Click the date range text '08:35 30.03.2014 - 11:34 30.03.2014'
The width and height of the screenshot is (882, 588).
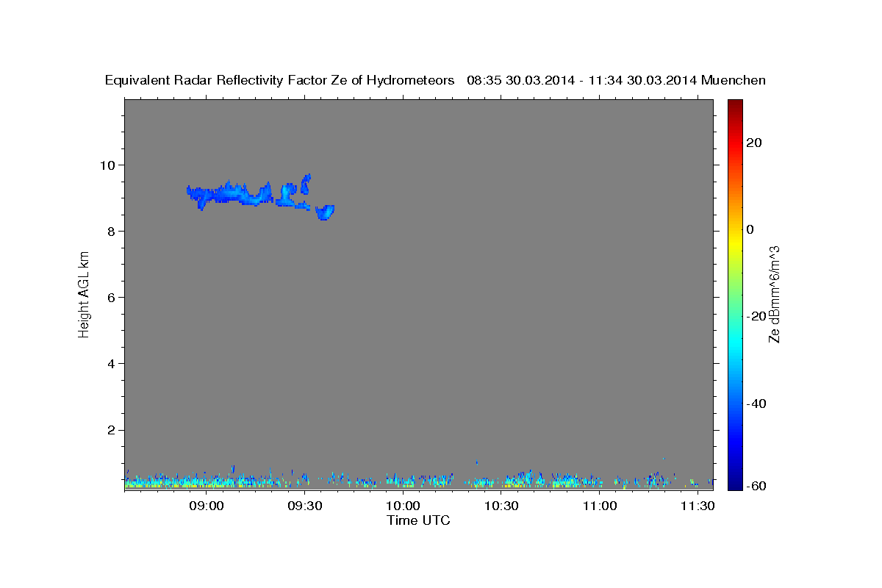pos(581,81)
